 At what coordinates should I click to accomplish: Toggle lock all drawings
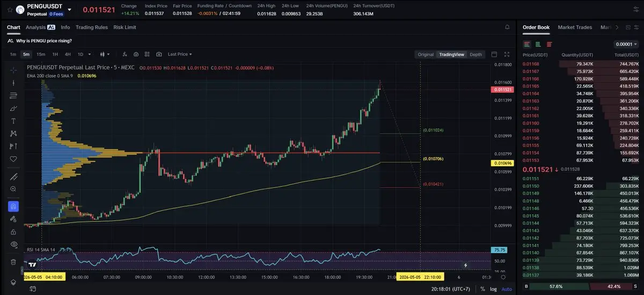click(x=13, y=232)
